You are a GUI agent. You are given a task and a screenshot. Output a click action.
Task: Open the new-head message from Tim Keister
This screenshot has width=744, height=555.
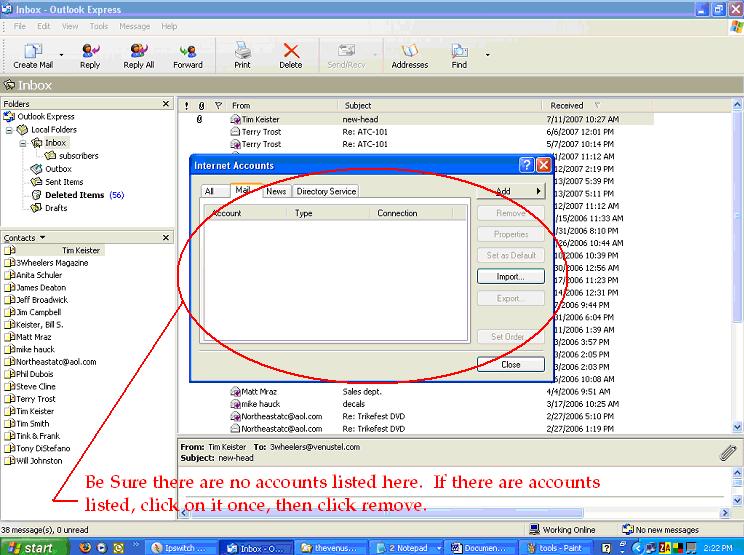coord(416,120)
